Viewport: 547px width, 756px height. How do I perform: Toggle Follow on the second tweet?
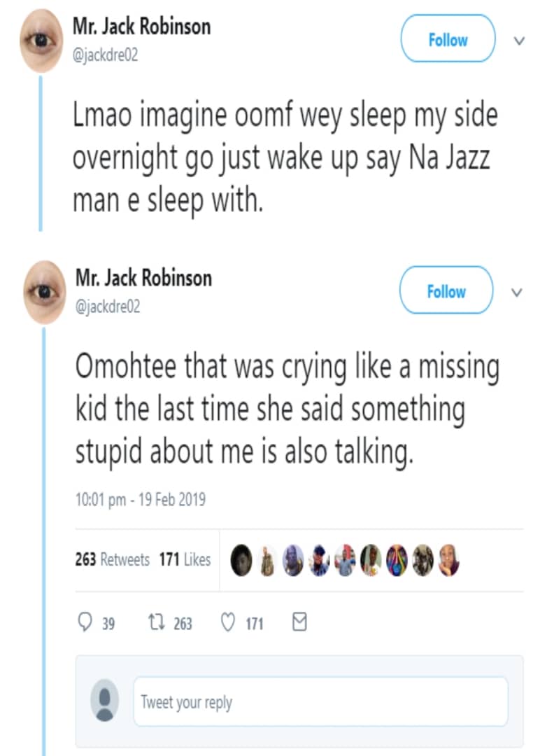(x=446, y=290)
